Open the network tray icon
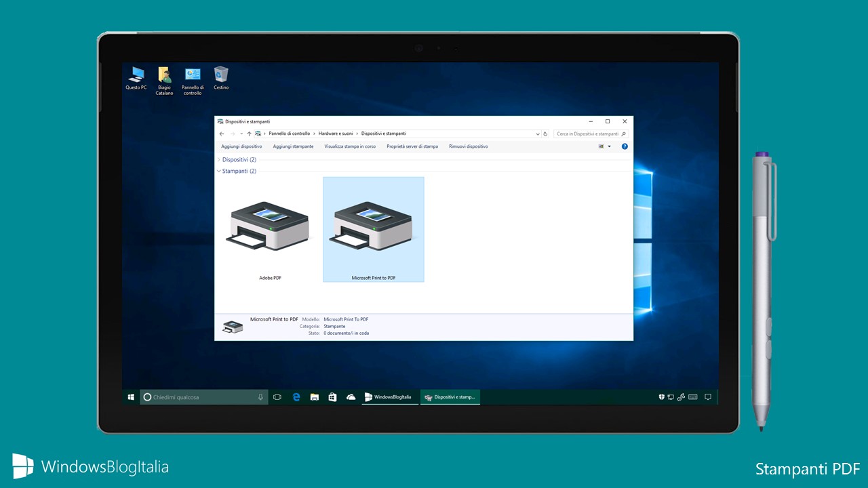868x488 pixels. coord(671,397)
